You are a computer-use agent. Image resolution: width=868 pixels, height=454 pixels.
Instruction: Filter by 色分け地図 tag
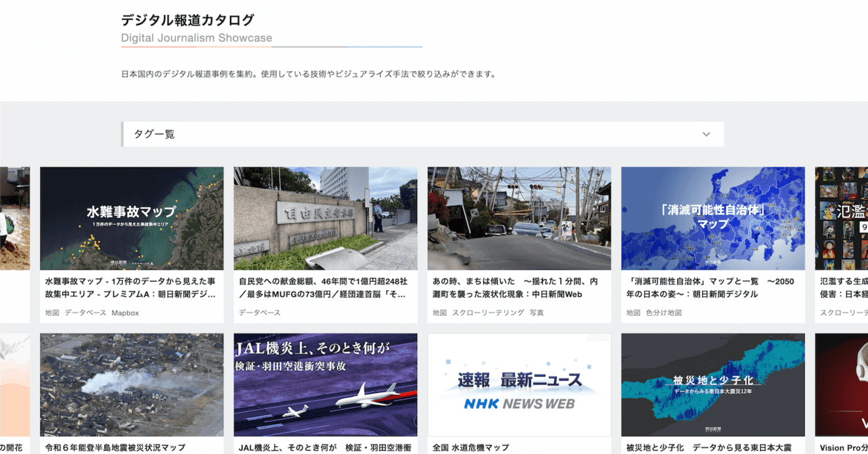664,313
